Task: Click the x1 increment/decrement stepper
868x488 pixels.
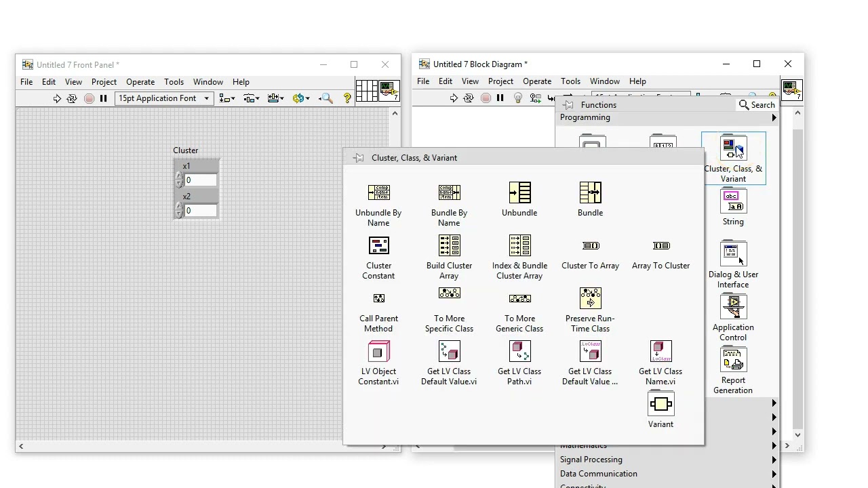Action: tap(179, 180)
